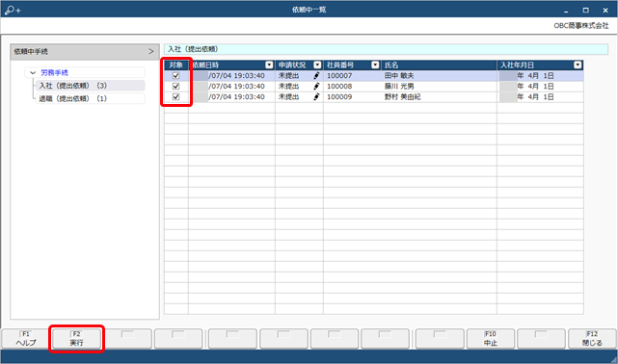Click employee number 100008 cell

tap(352, 86)
